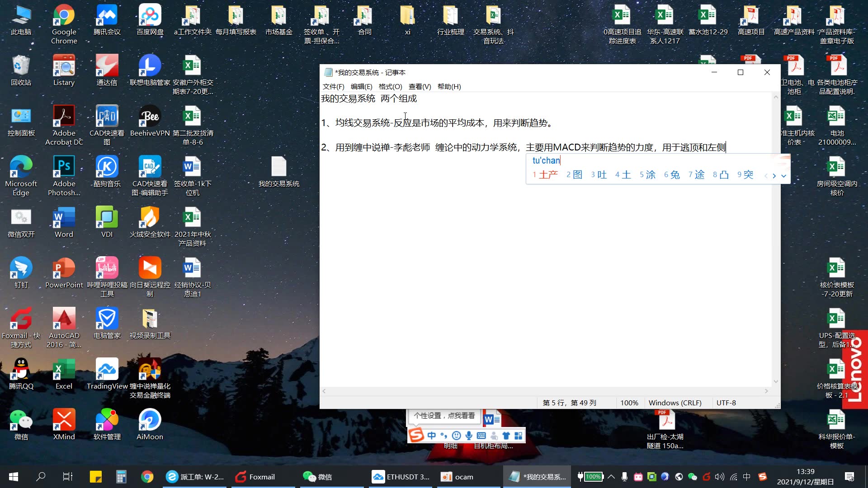The width and height of the screenshot is (868, 488).
Task: Click 文件 menu in Notepad
Action: (x=333, y=86)
